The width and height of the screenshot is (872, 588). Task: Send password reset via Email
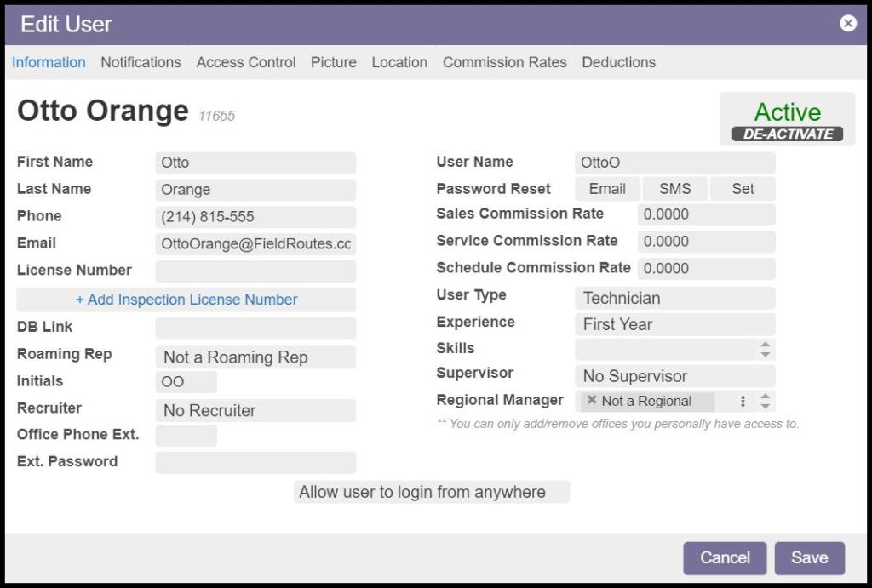pos(607,189)
